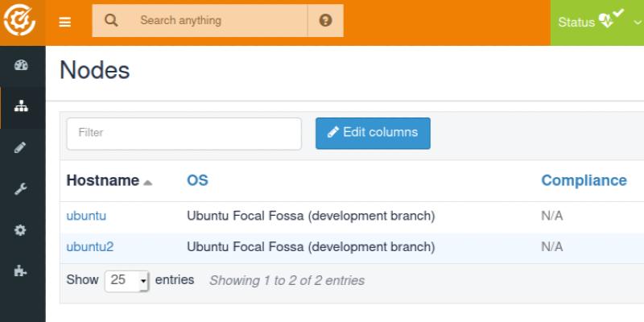
Task: Open the ubuntu node link
Action: tap(86, 216)
